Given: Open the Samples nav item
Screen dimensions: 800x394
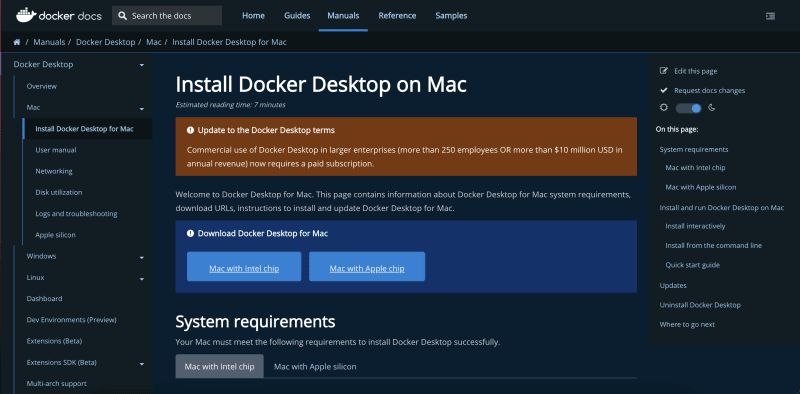Looking at the screenshot, I should [451, 16].
